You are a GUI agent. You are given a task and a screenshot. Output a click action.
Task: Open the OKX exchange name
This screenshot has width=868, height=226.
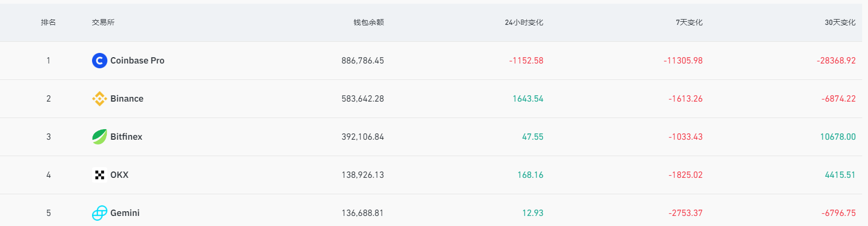[120, 175]
